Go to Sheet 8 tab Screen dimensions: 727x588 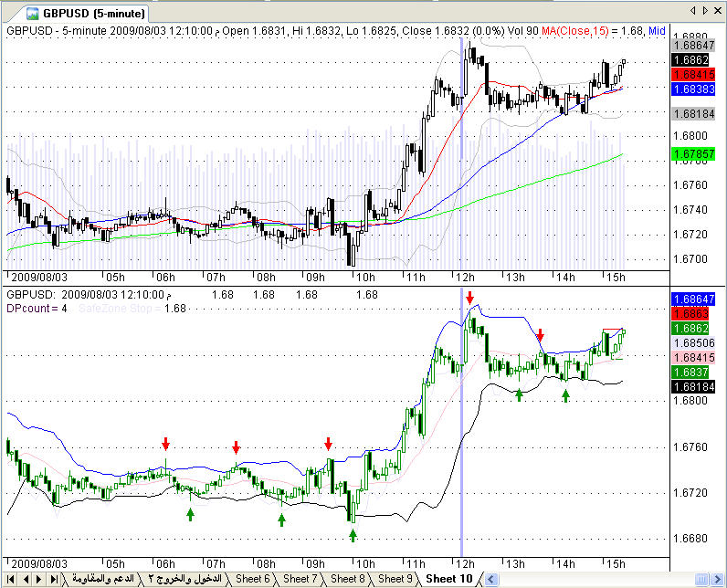[347, 579]
